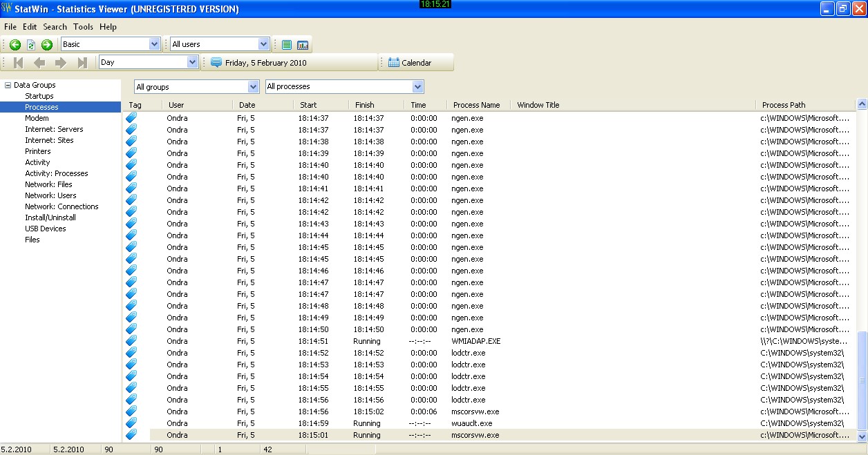Open the Basic view dropdown
This screenshot has width=868, height=455.
point(154,44)
